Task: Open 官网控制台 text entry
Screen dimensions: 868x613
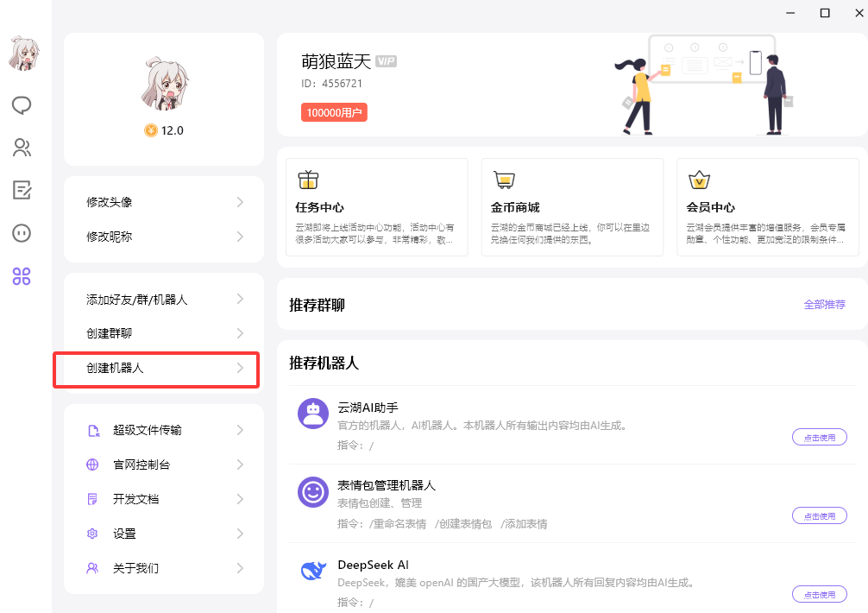Action: (142, 464)
